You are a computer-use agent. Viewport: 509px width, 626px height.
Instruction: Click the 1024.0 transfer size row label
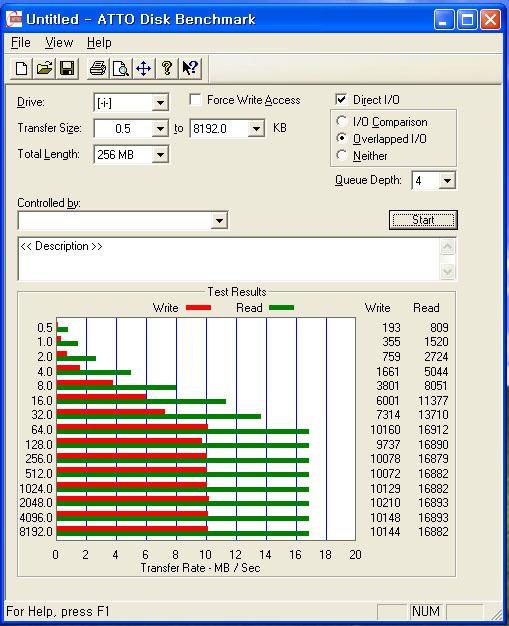(36, 488)
